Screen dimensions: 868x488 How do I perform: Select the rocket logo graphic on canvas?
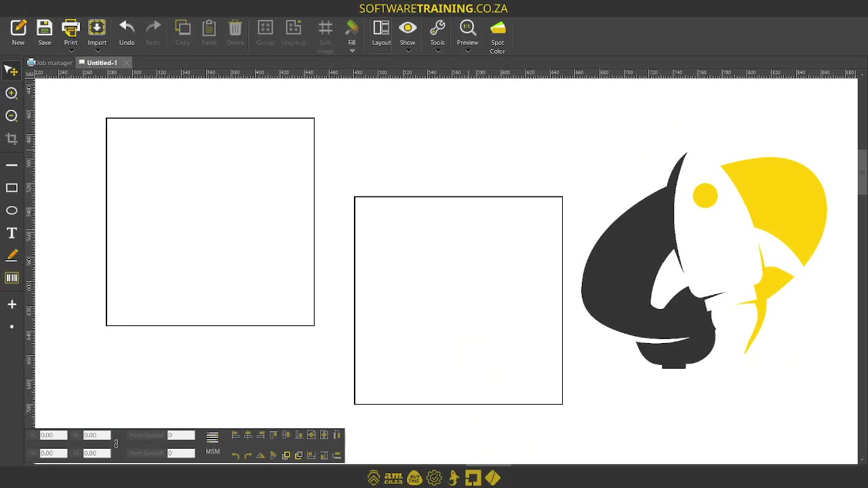[x=704, y=261]
